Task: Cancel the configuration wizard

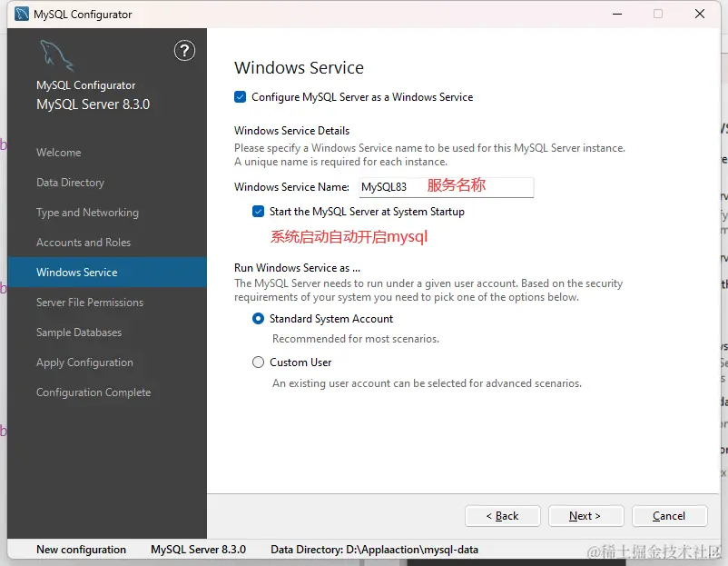Action: pos(670,516)
